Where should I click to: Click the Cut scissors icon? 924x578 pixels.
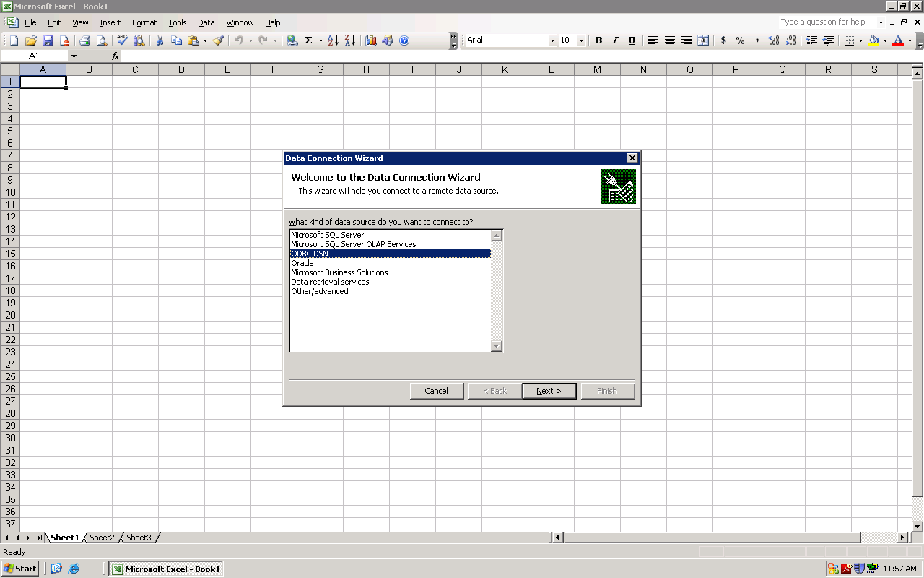[x=160, y=40]
